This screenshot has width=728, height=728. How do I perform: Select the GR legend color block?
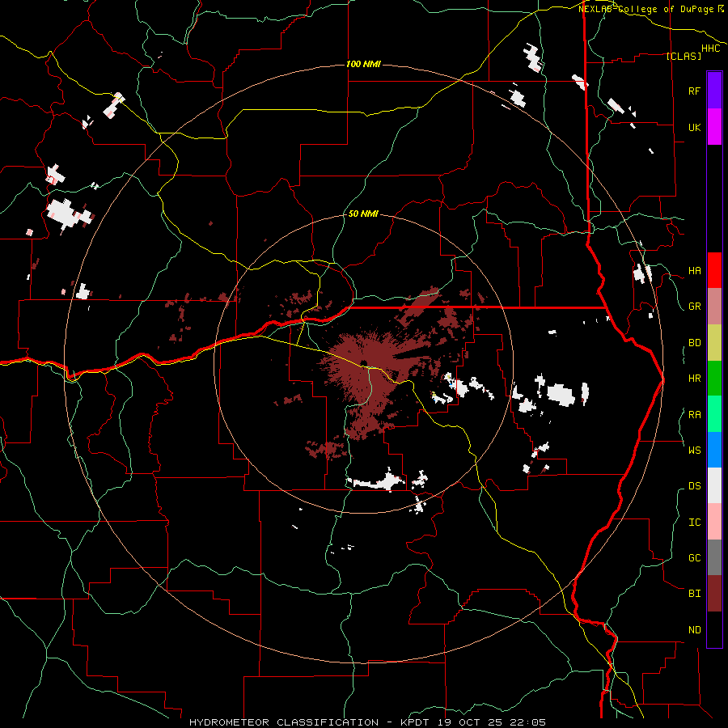click(714, 307)
